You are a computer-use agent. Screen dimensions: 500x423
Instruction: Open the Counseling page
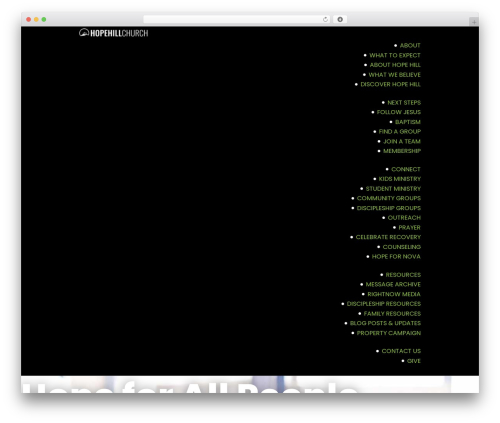[402, 247]
